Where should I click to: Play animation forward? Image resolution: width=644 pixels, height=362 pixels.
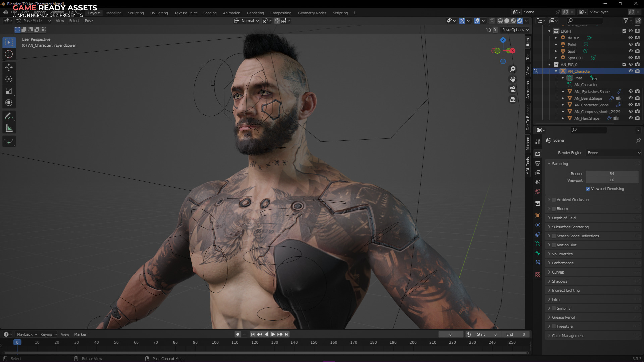(273, 334)
